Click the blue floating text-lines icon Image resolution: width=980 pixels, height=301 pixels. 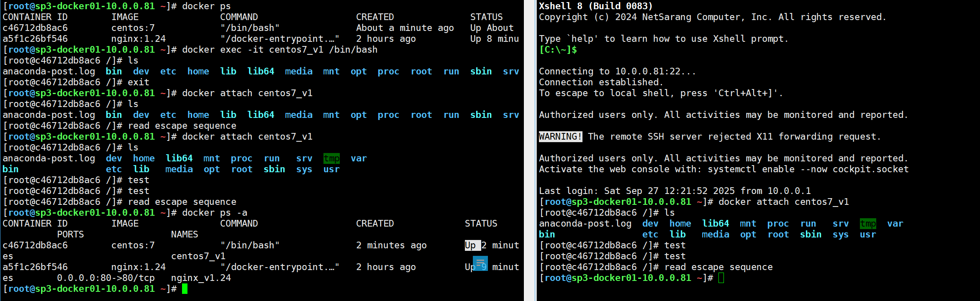480,263
